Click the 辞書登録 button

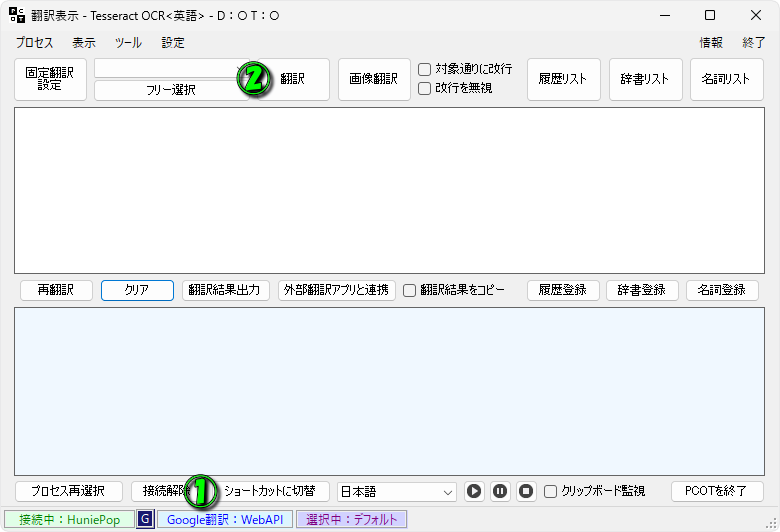(x=642, y=290)
